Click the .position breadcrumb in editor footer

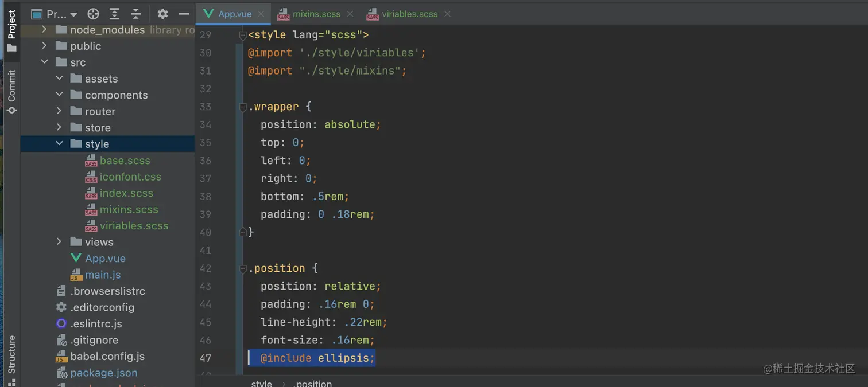(x=313, y=383)
